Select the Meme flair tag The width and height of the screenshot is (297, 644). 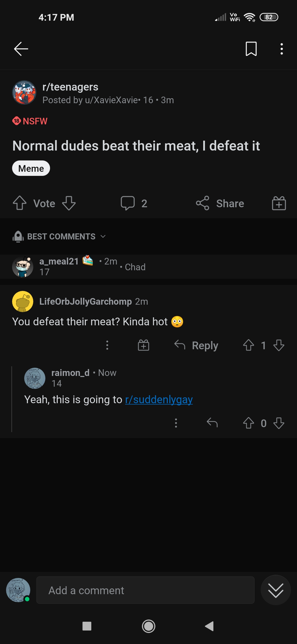click(31, 168)
